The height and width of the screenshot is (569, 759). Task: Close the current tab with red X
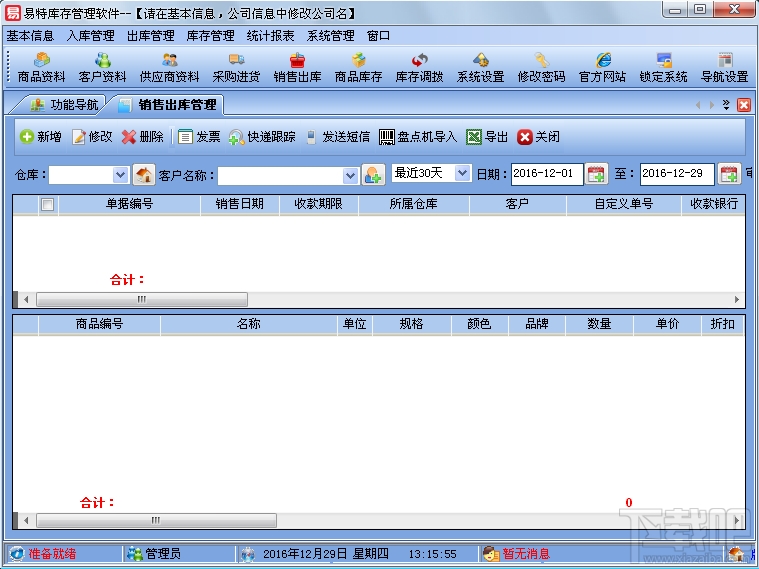point(744,105)
